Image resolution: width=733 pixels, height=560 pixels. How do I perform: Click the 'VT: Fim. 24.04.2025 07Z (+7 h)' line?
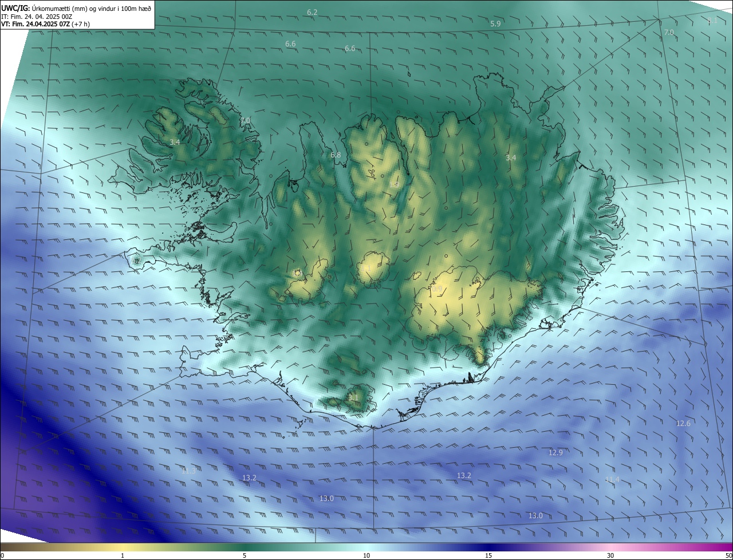(x=45, y=24)
